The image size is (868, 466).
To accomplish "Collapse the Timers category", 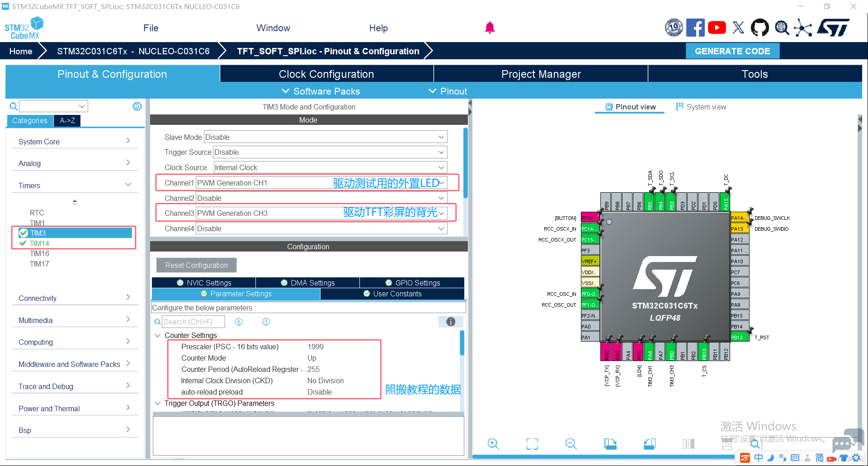I will pos(75,185).
